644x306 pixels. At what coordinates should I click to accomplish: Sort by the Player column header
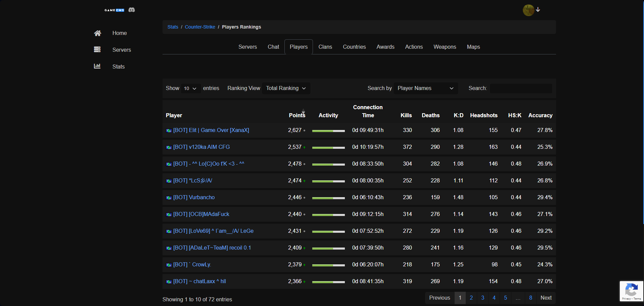pos(174,116)
